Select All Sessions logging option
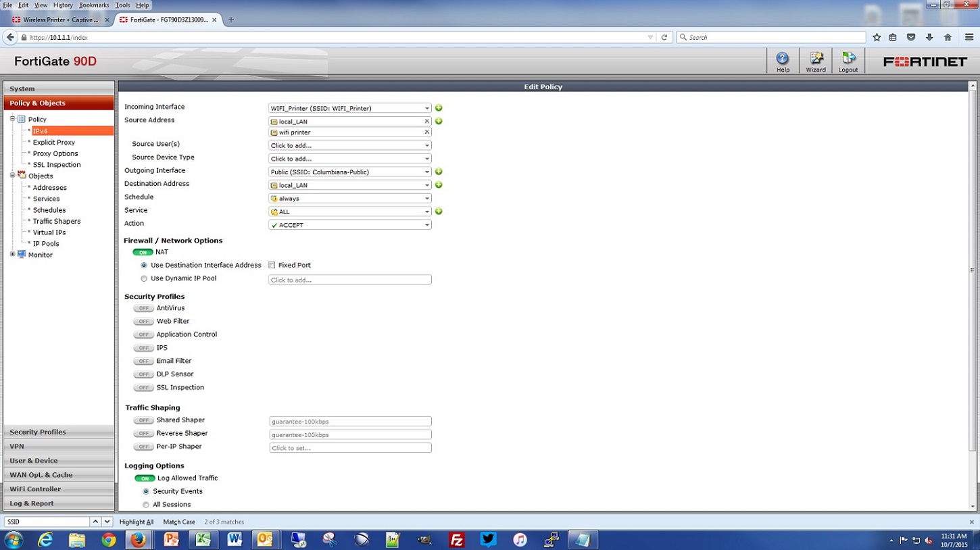Viewport: 980px width, 550px height. [x=146, y=505]
